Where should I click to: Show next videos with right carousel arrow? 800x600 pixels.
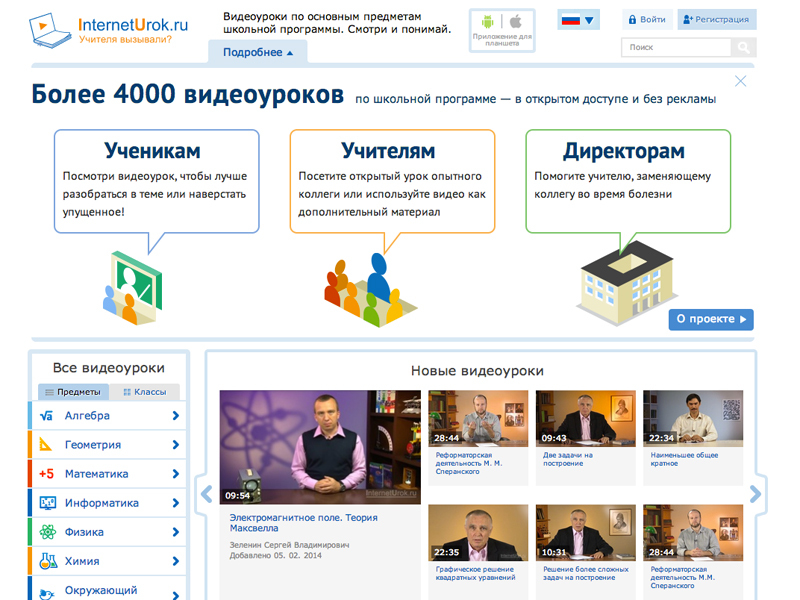click(755, 493)
